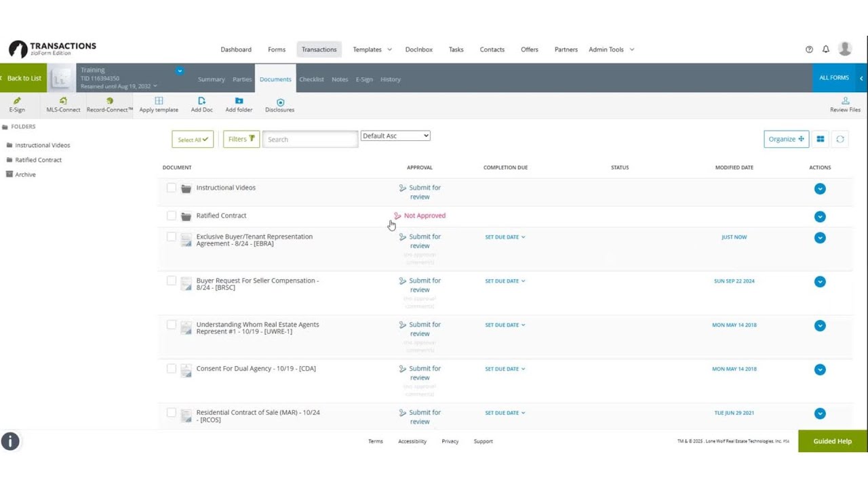Image resolution: width=868 pixels, height=488 pixels.
Task: Open actions menu for Buyer Request For Seller Compensation
Action: tap(820, 281)
